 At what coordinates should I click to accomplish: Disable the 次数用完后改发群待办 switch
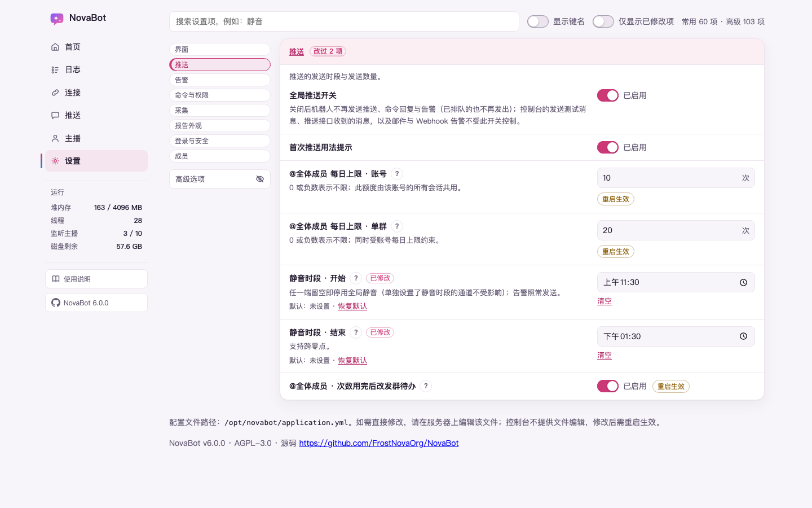pos(608,386)
